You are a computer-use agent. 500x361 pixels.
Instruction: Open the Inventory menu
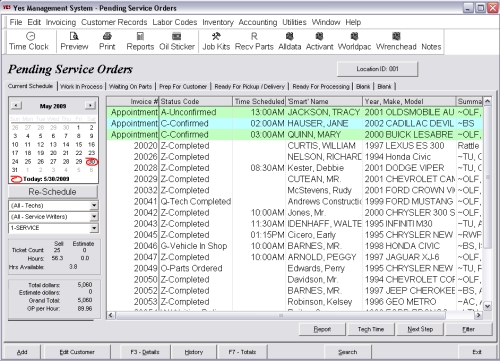[x=218, y=22]
